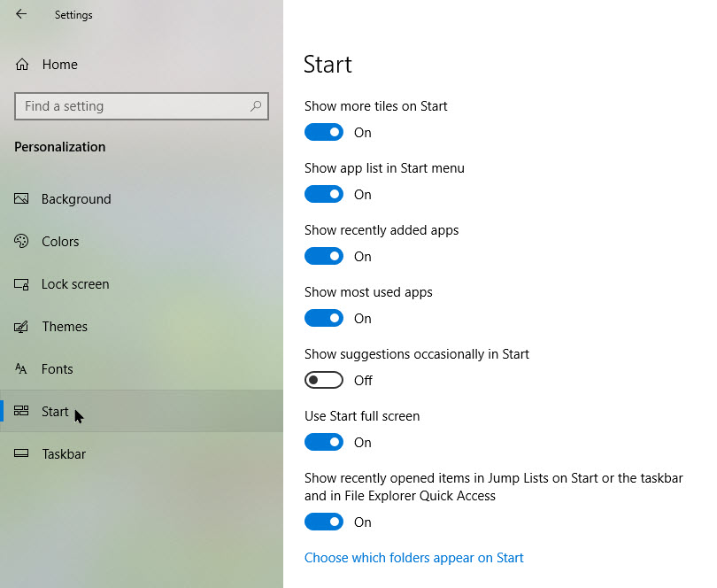This screenshot has height=588, width=717.
Task: Click the back arrow to return
Action: click(20, 14)
